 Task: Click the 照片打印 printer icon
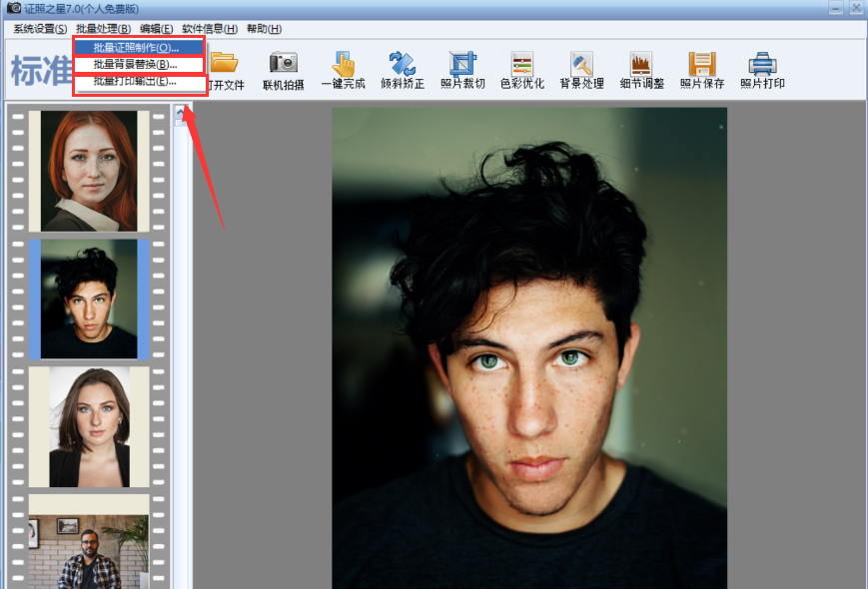coord(762,63)
